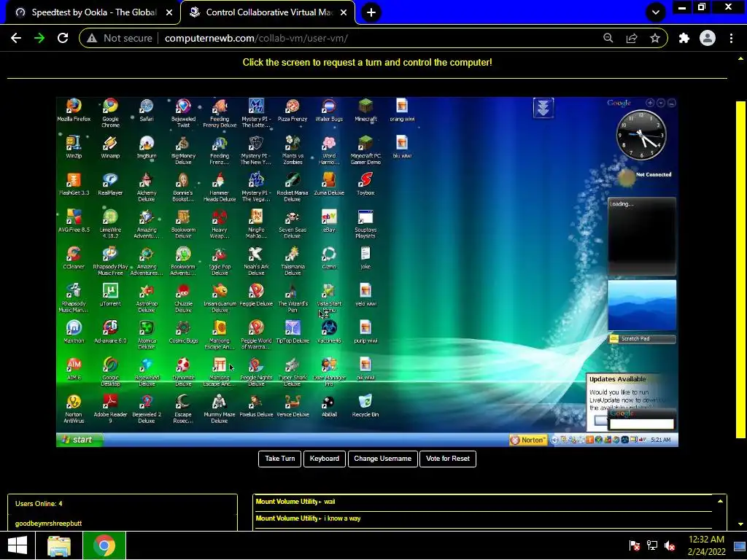The width and height of the screenshot is (747, 560).
Task: Click the orang wiwi file icon
Action: [402, 111]
